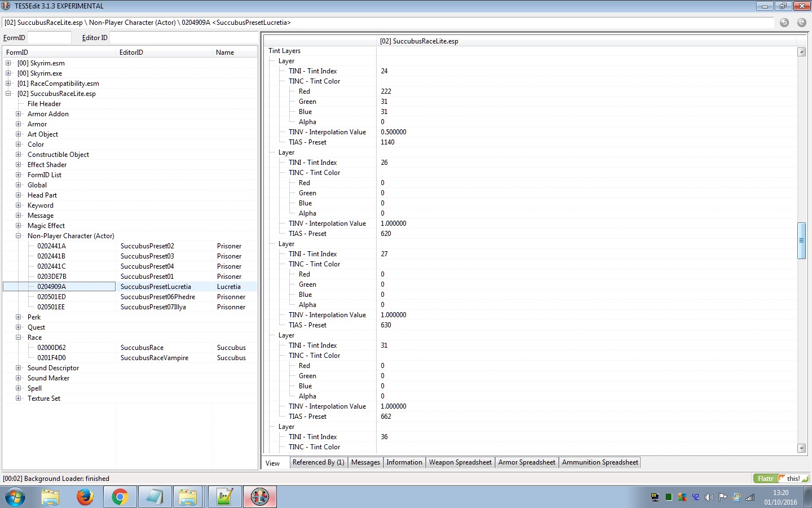This screenshot has width=812, height=508.
Task: Click the forward navigation arrow icon
Action: tap(802, 23)
